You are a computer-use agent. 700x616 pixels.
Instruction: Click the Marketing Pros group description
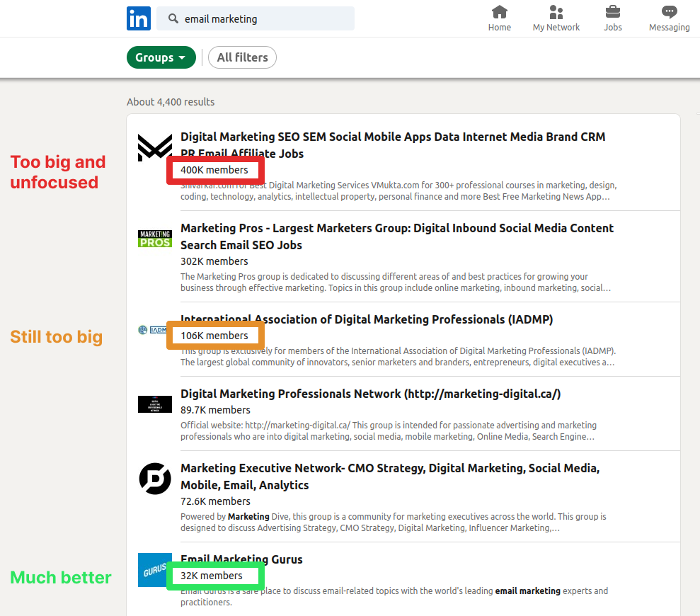coord(396,282)
